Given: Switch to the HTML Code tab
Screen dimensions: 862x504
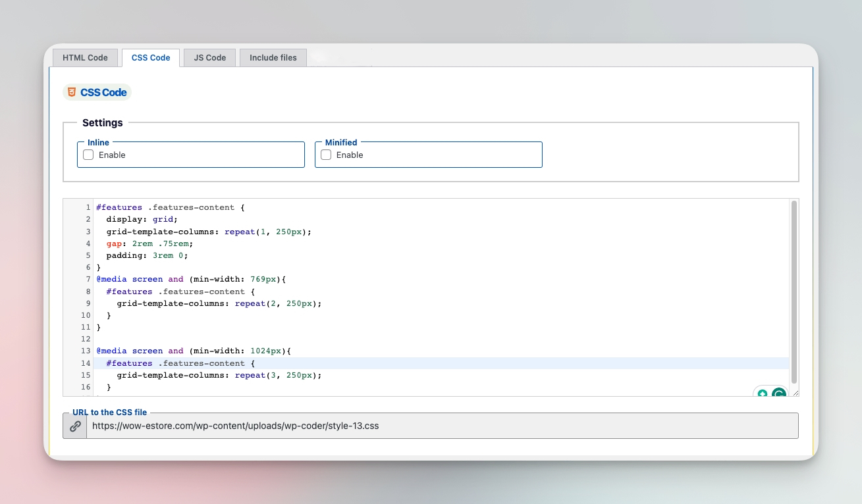Looking at the screenshot, I should point(85,58).
